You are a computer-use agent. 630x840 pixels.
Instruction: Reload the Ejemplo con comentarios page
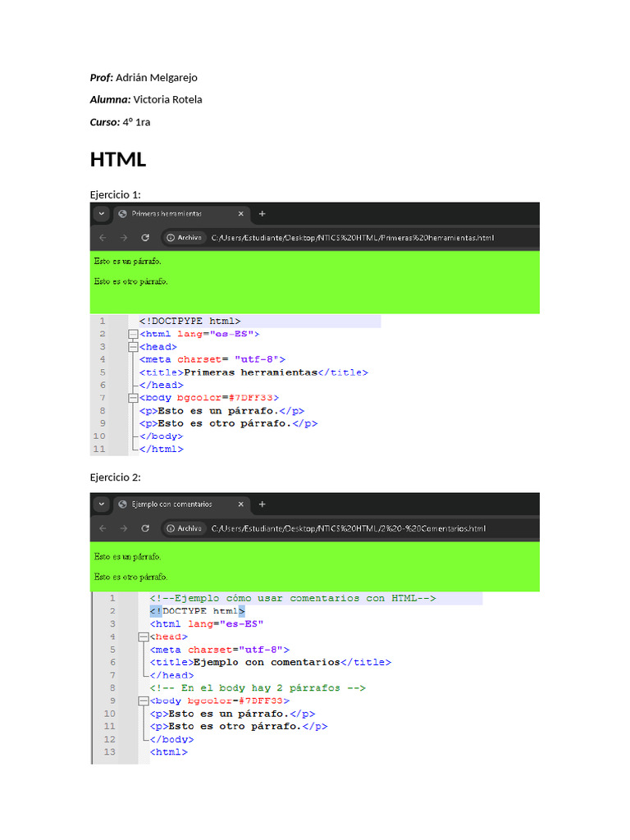[145, 528]
